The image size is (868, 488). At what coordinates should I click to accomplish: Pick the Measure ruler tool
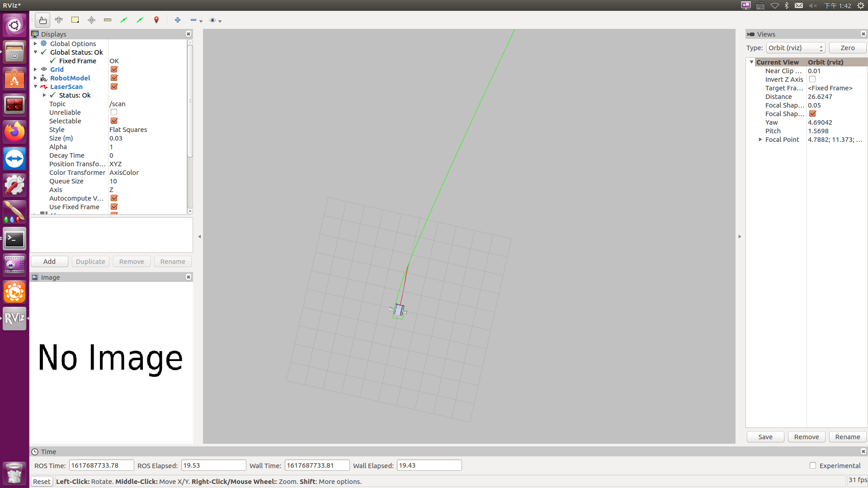tap(108, 20)
